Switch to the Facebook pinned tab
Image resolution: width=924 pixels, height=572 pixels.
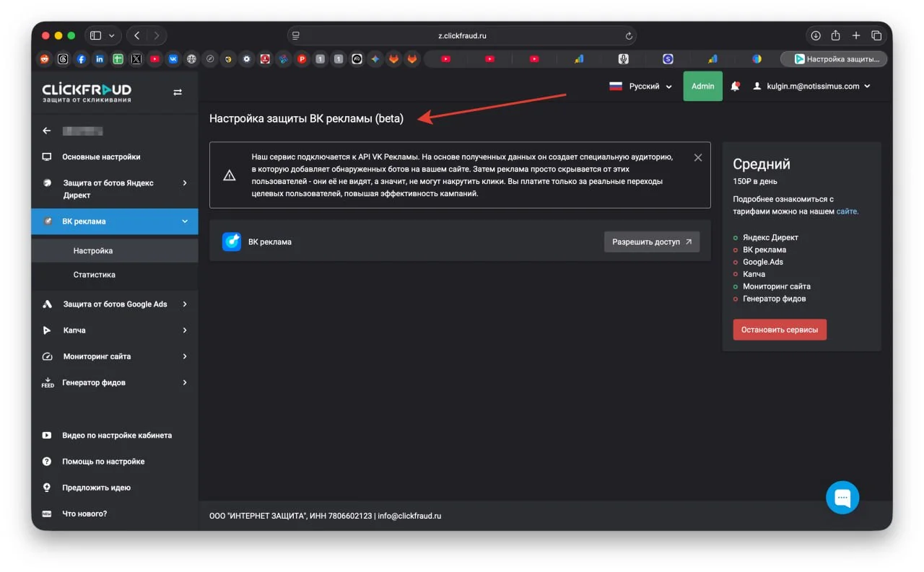click(82, 59)
